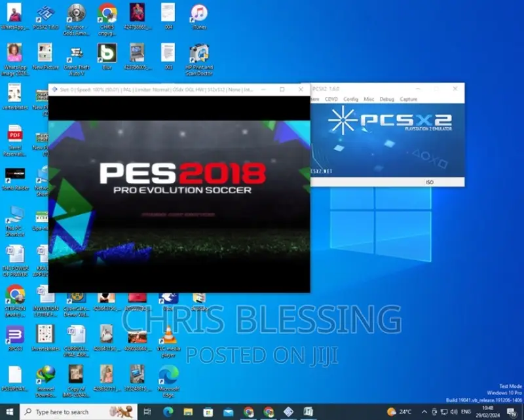
Task: Open the Windows Start menu
Action: 10,411
